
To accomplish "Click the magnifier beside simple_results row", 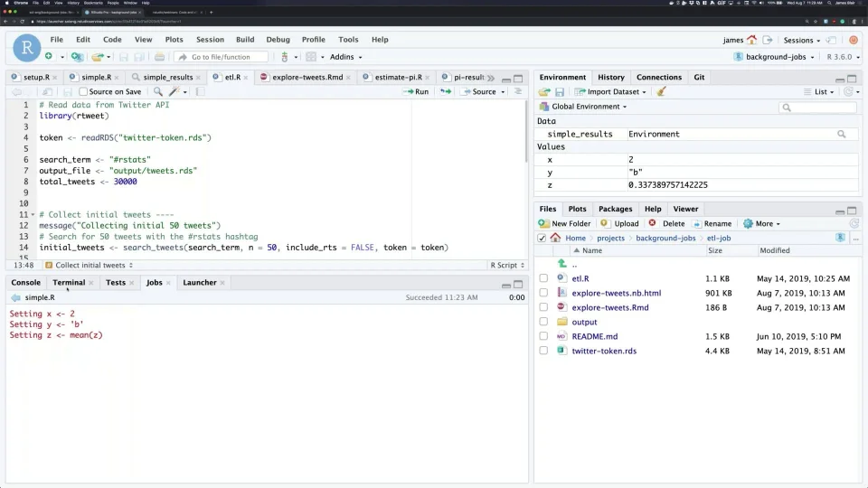I will [842, 134].
